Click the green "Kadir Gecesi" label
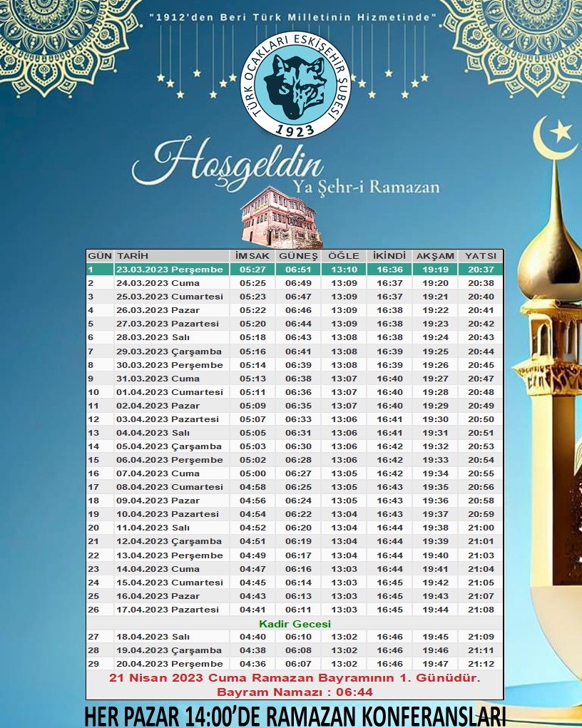 point(295,623)
